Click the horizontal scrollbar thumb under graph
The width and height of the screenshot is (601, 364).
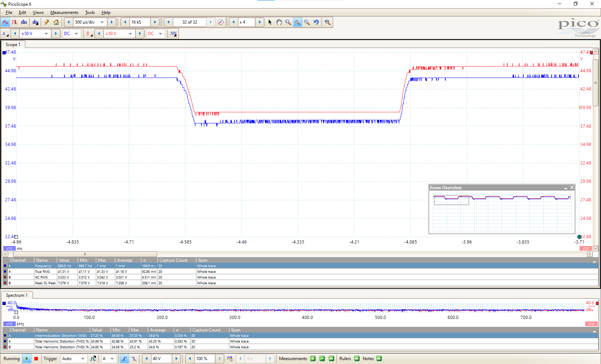(x=85, y=254)
